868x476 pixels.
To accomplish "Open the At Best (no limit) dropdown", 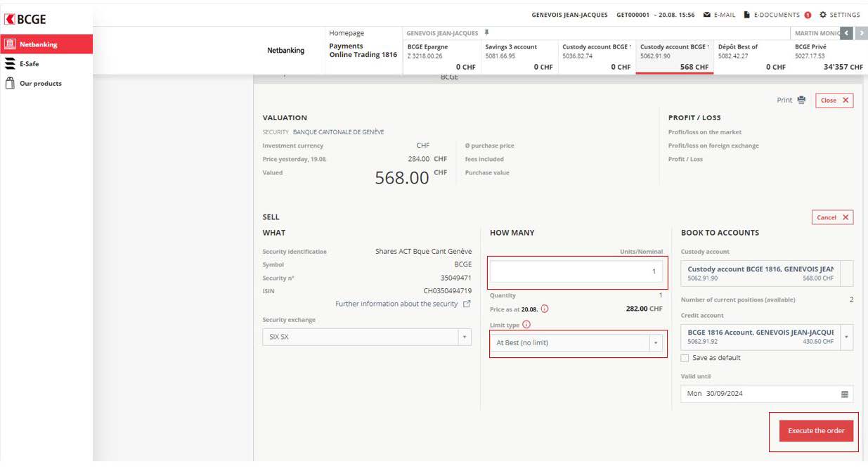I will (x=576, y=342).
